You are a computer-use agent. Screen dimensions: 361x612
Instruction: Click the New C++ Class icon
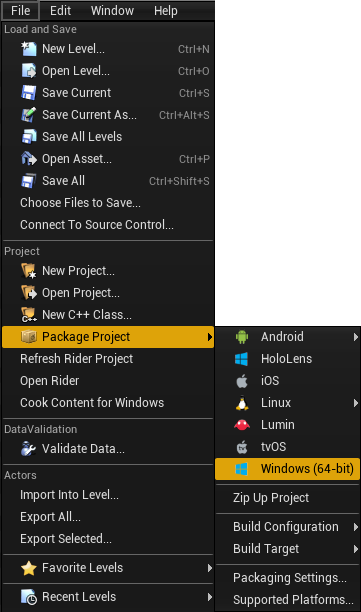[x=28, y=315]
